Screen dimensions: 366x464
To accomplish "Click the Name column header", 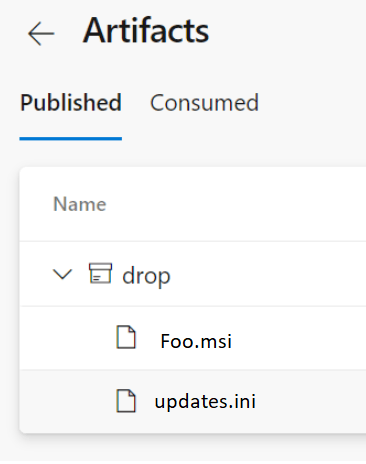I will coord(80,204).
